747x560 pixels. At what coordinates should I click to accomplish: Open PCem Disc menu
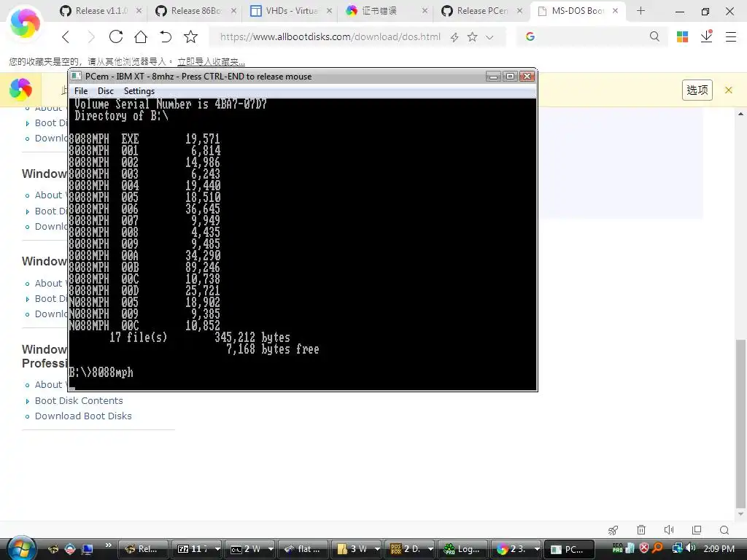click(105, 91)
